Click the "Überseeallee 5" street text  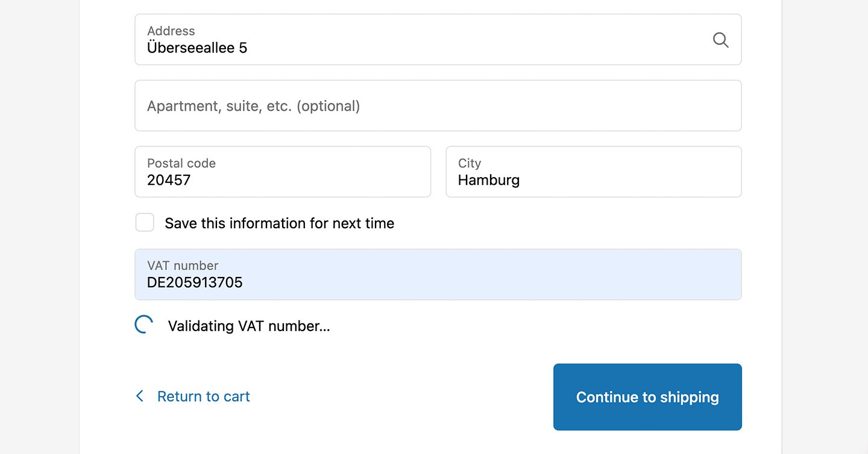click(197, 48)
